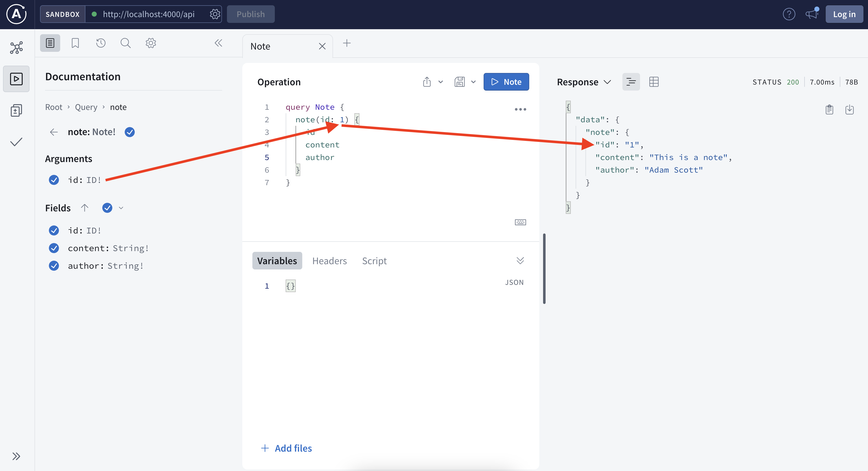Open the save operation dropdown arrow
This screenshot has height=471, width=868.
[x=474, y=82]
